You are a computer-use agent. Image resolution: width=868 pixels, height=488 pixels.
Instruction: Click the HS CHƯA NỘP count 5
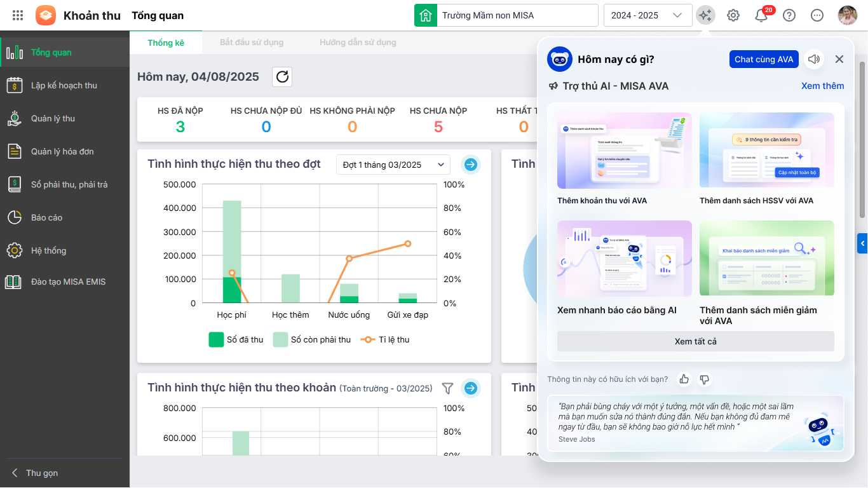coord(438,127)
